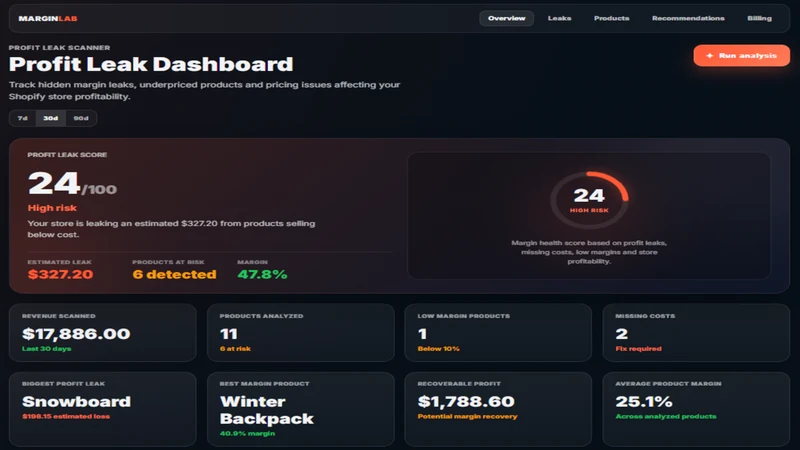Image resolution: width=800 pixels, height=450 pixels.
Task: Click the Across analyzed products caption
Action: 665,417
